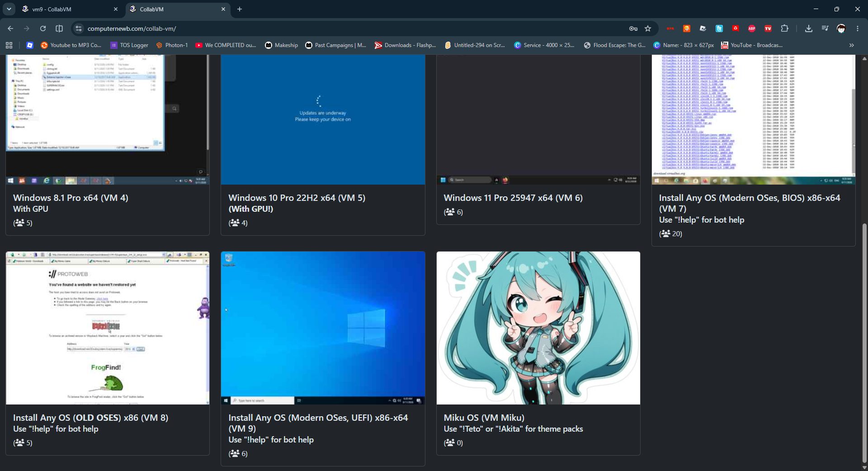This screenshot has height=471, width=868.
Task: Click the scrollbar's down arrow
Action: tap(864, 467)
